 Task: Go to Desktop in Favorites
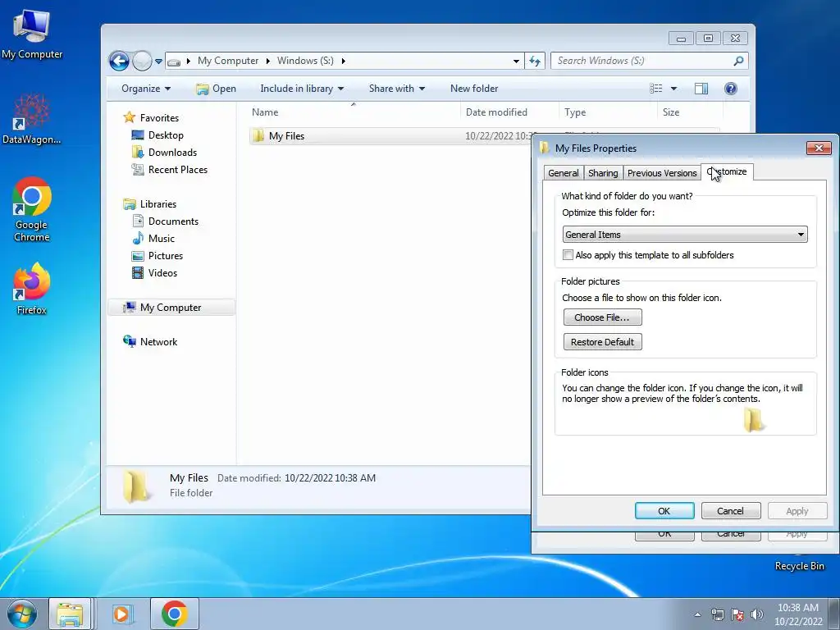tap(166, 135)
